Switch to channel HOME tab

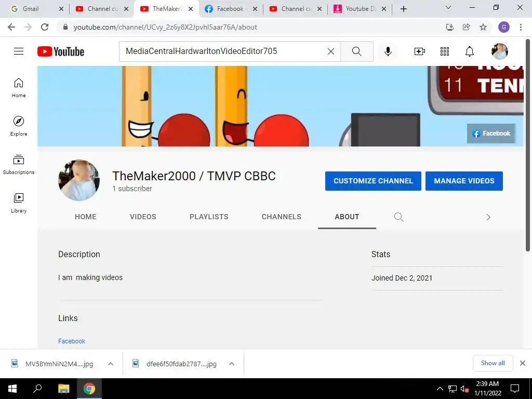point(86,217)
